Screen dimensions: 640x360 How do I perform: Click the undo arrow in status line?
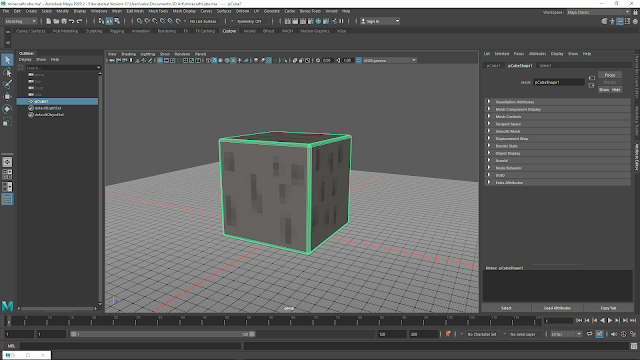tap(71, 21)
